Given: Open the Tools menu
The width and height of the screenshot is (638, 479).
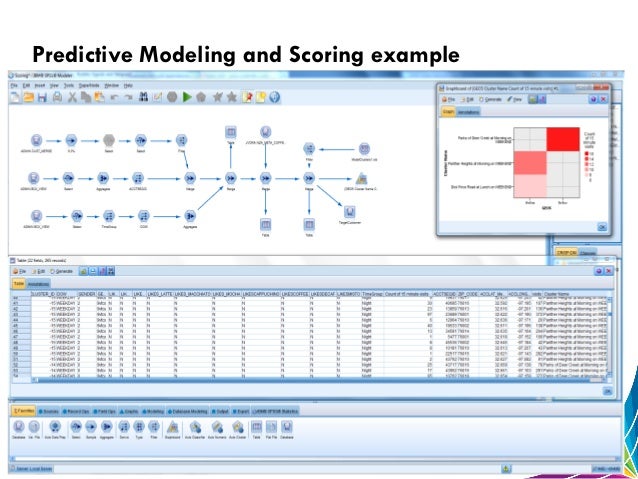Looking at the screenshot, I should [x=69, y=85].
